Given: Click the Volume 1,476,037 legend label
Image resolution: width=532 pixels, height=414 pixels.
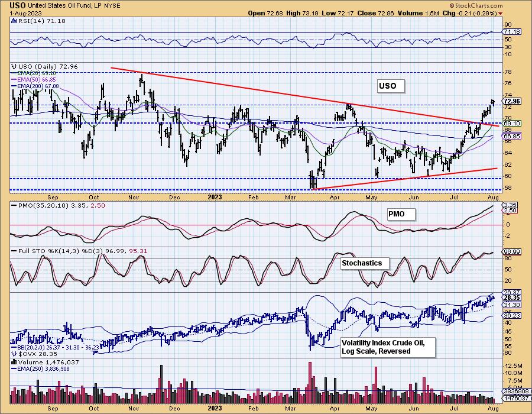Looking at the screenshot, I should pos(48,363).
